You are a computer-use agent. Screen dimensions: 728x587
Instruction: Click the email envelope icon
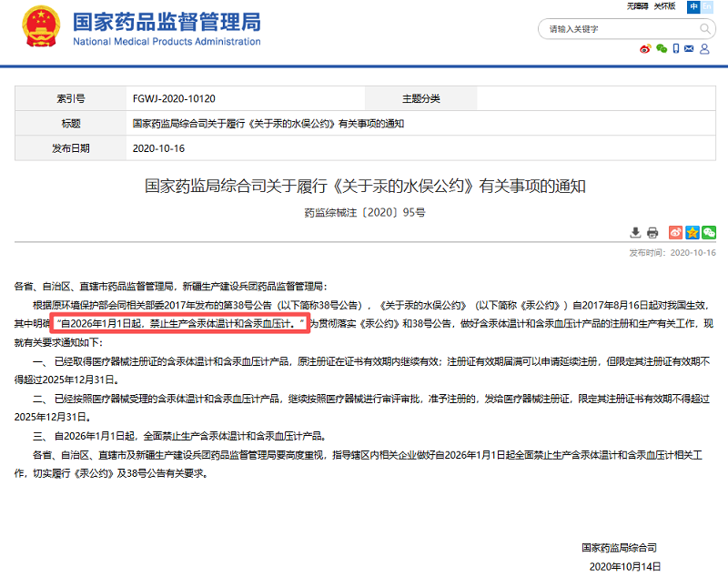click(689, 49)
